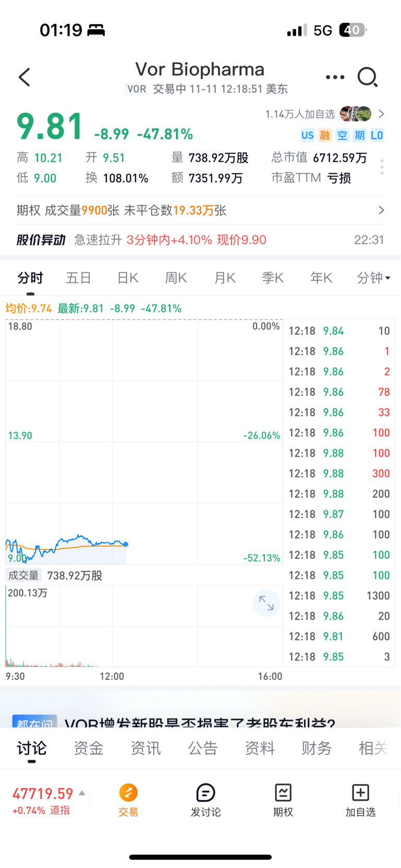
Task: Tap the US market badge
Action: click(307, 136)
